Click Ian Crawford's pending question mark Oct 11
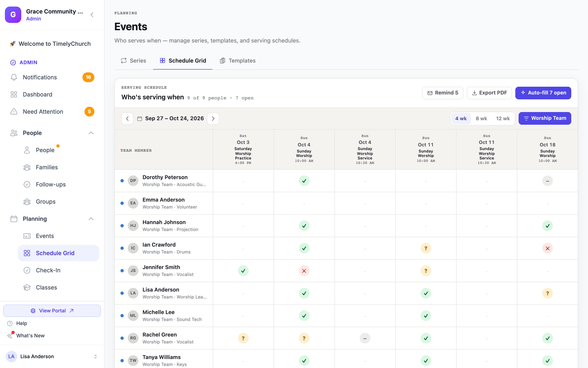This screenshot has height=368, width=588. [426, 248]
